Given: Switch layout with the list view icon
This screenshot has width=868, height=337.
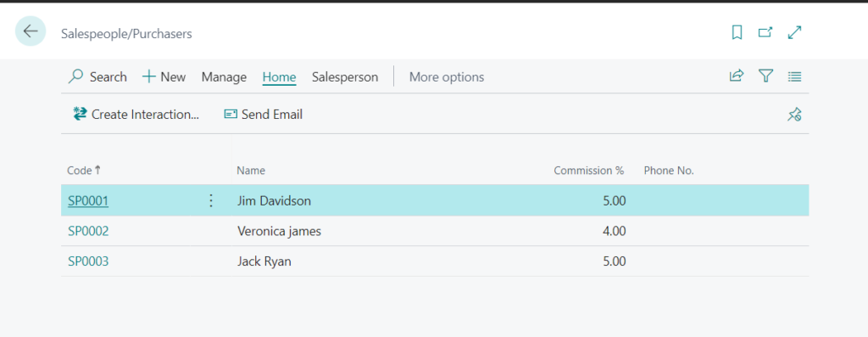Looking at the screenshot, I should [794, 77].
